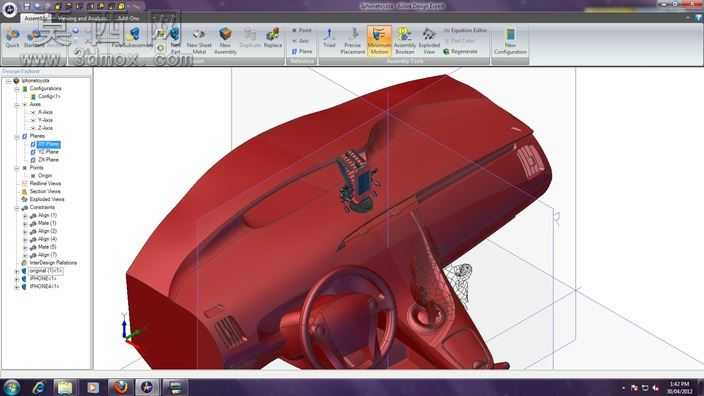Select the Align (4) constraint
This screenshot has height=396, width=704.
[x=47, y=239]
